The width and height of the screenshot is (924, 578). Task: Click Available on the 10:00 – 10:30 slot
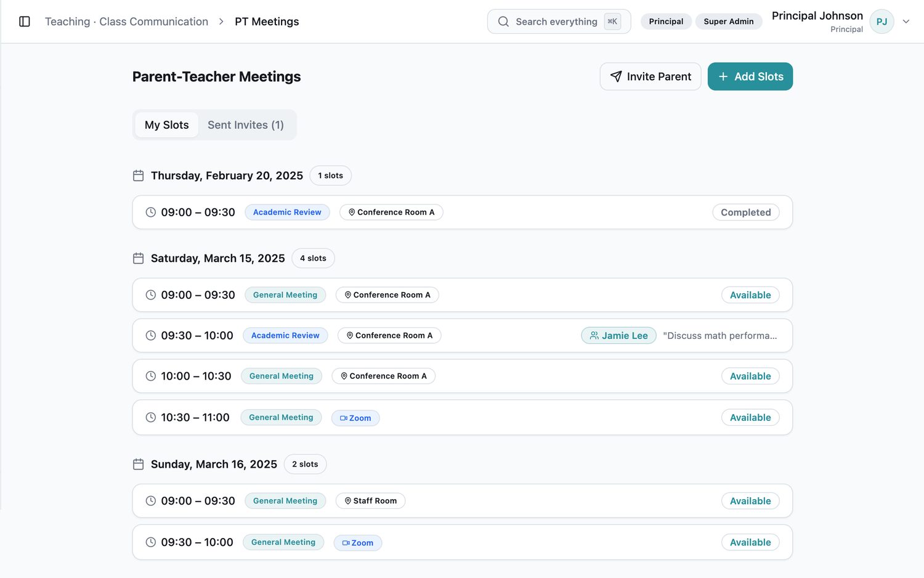click(750, 376)
